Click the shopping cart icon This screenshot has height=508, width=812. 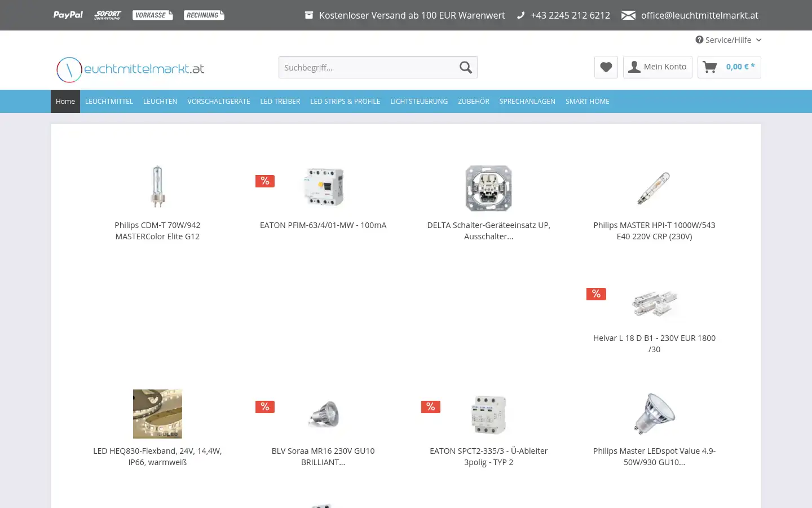[710, 67]
